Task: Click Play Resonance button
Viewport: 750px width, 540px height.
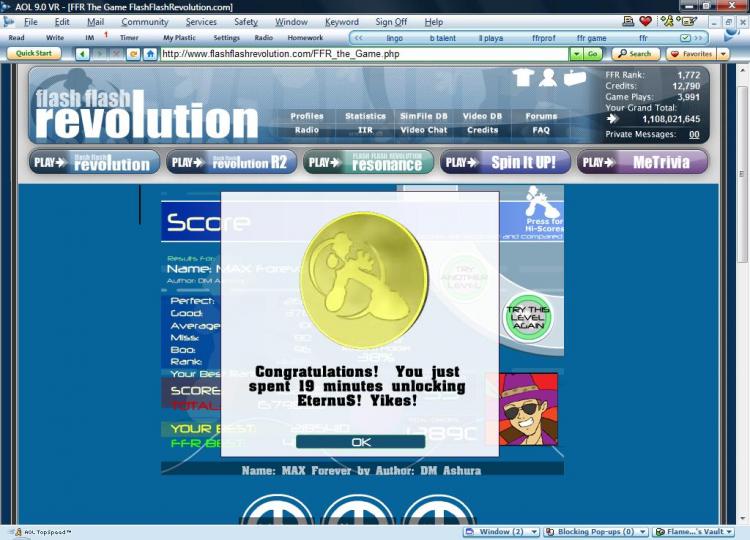Action: point(368,162)
